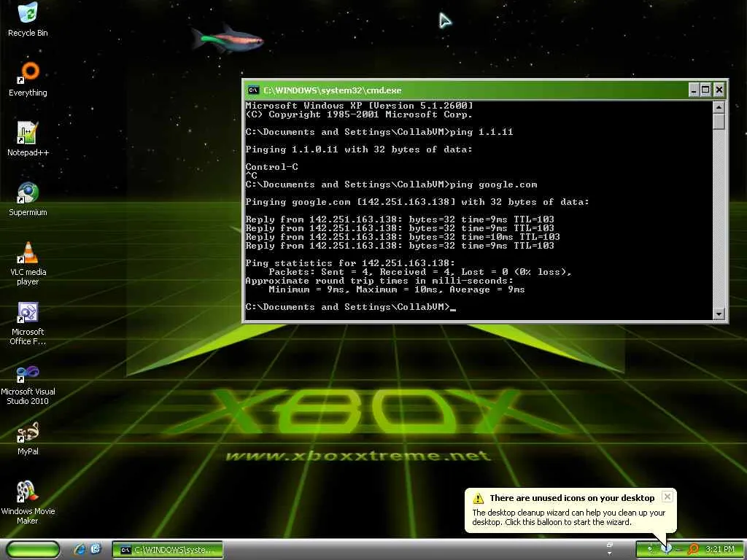The image size is (747, 560).
Task: Click the 'Ping statistics for 142.251.163.138' line
Action: [x=350, y=262]
